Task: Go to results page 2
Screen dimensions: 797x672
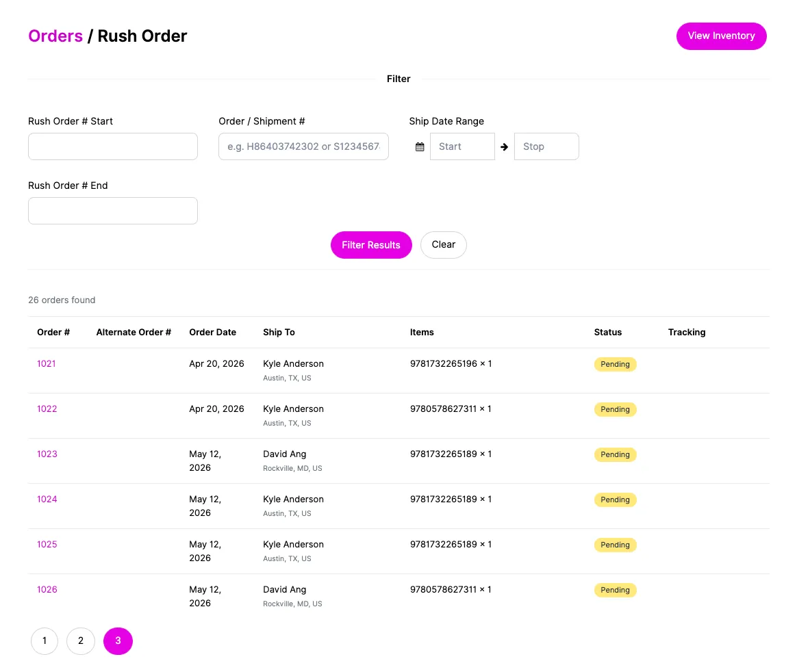Action: pyautogui.click(x=81, y=641)
